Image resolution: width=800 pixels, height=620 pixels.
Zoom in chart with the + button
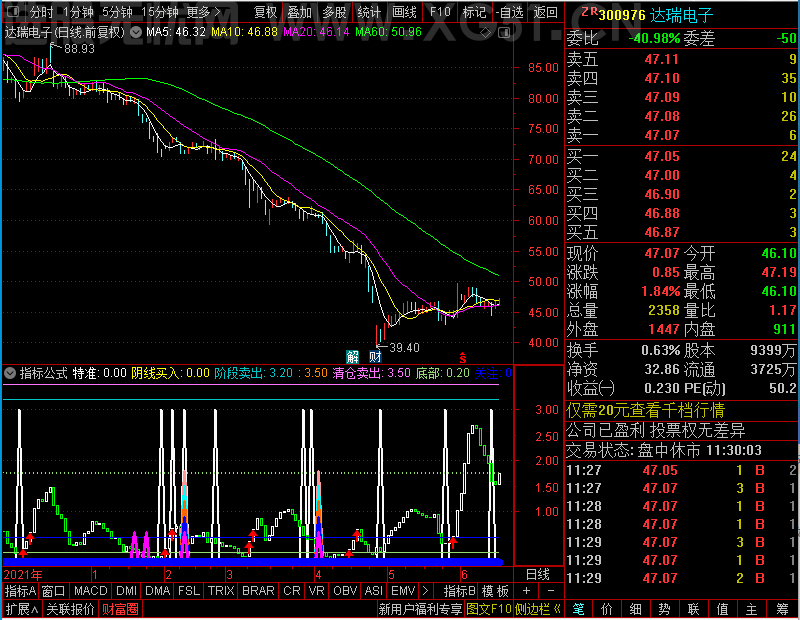tap(527, 591)
